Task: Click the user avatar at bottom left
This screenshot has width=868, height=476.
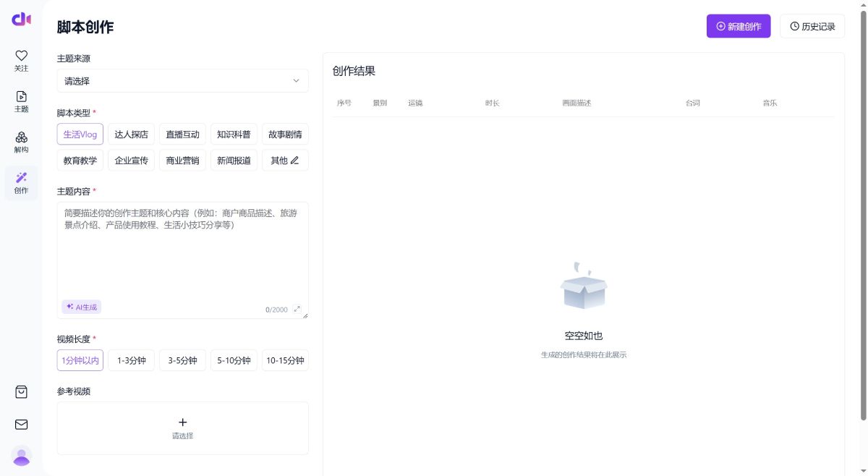Action: [21, 456]
